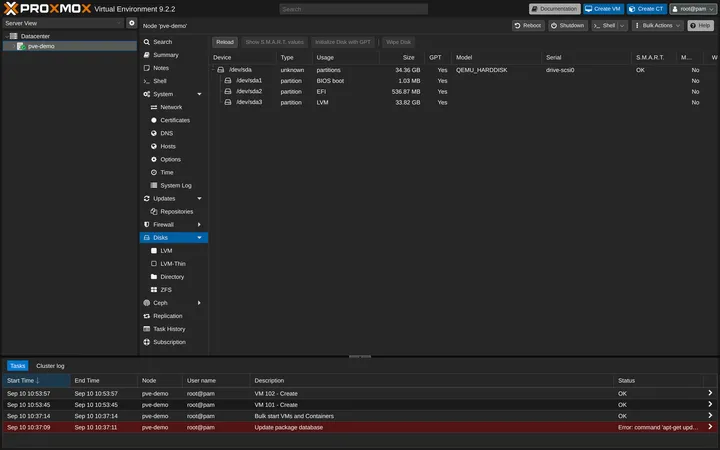
Task: Click Create VM button
Action: 603,9
